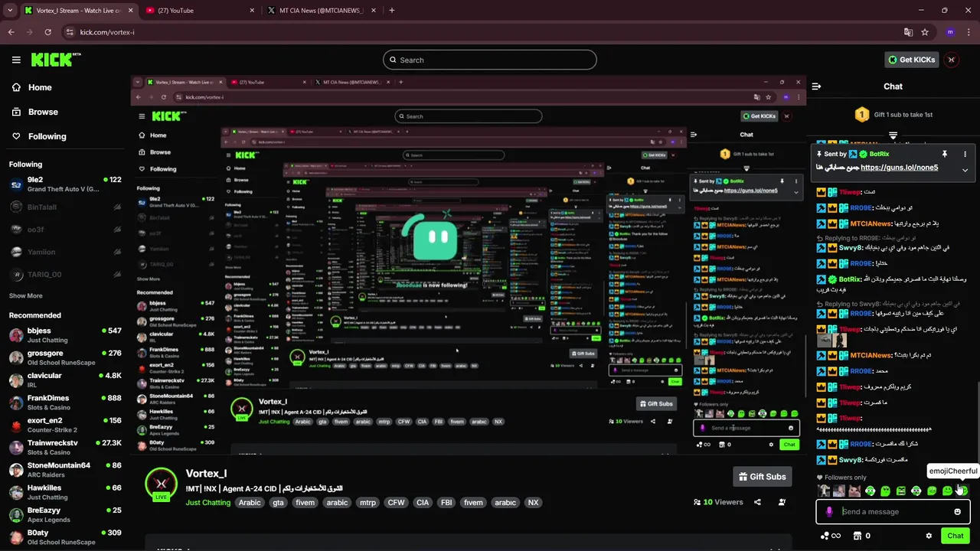Bookmark this page with the star icon
The height and width of the screenshot is (551, 980).
click(925, 32)
